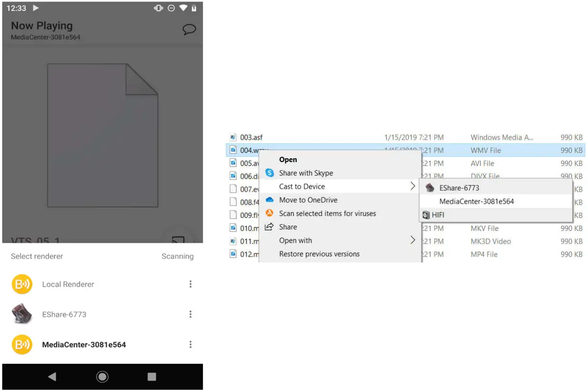588x392 pixels.
Task: Cast to EShare-6773 from the submenu
Action: pos(496,188)
